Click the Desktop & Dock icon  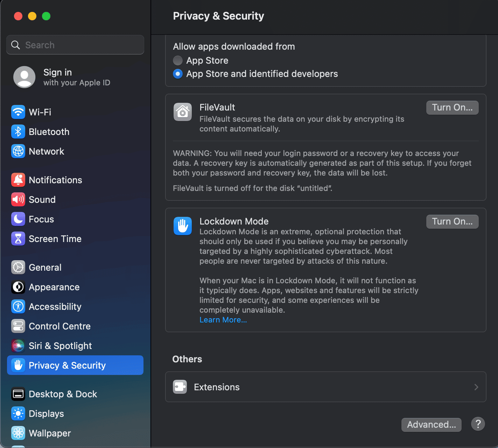[18, 394]
